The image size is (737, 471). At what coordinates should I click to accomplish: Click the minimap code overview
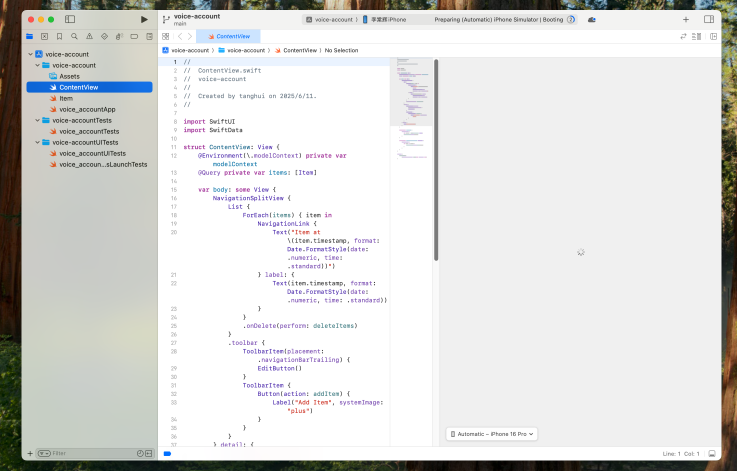410,110
